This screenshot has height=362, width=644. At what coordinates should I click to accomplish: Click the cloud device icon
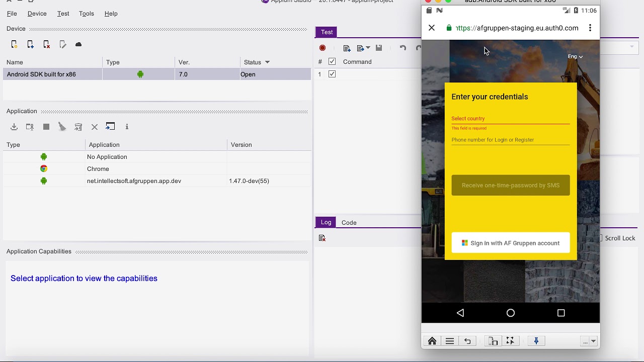coord(78,45)
